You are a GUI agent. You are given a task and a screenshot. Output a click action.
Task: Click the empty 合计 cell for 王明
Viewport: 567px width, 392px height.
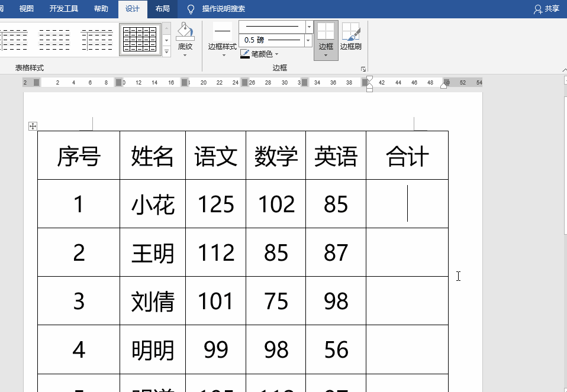click(407, 252)
